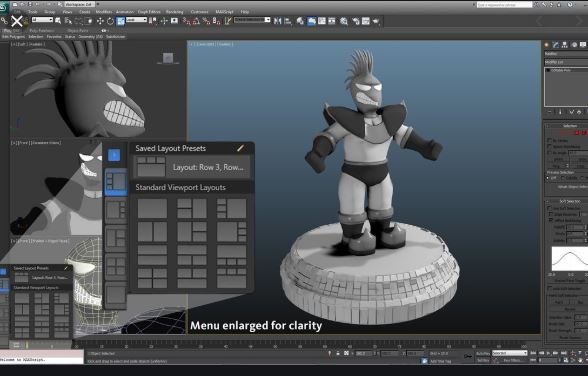Open the MAXScript menu
The width and height of the screenshot is (588, 376).
coord(224,12)
